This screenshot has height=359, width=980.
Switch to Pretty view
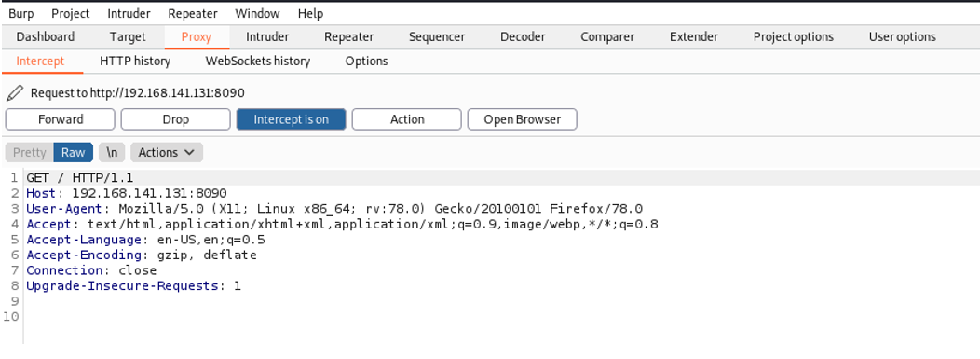click(x=30, y=153)
